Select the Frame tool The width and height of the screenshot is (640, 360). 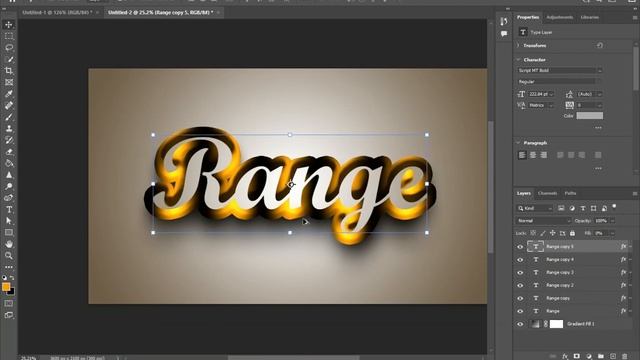(x=9, y=82)
